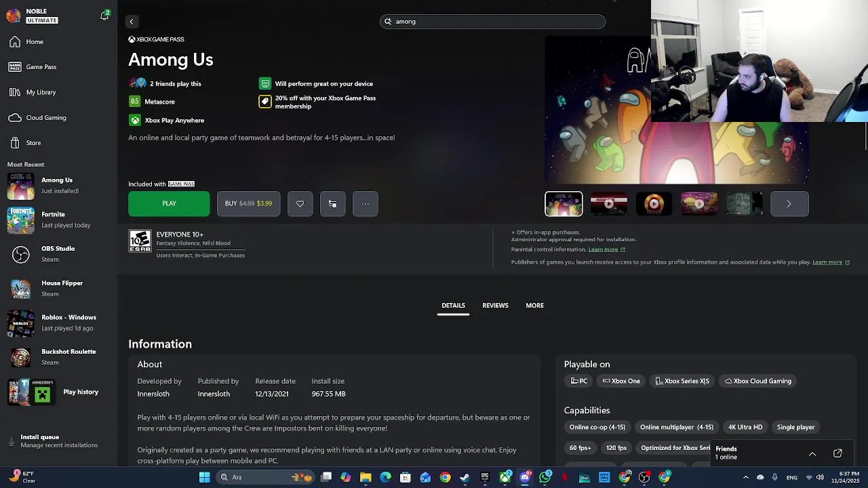Switch to the Reviews tab
The width and height of the screenshot is (868, 488).
pos(495,306)
